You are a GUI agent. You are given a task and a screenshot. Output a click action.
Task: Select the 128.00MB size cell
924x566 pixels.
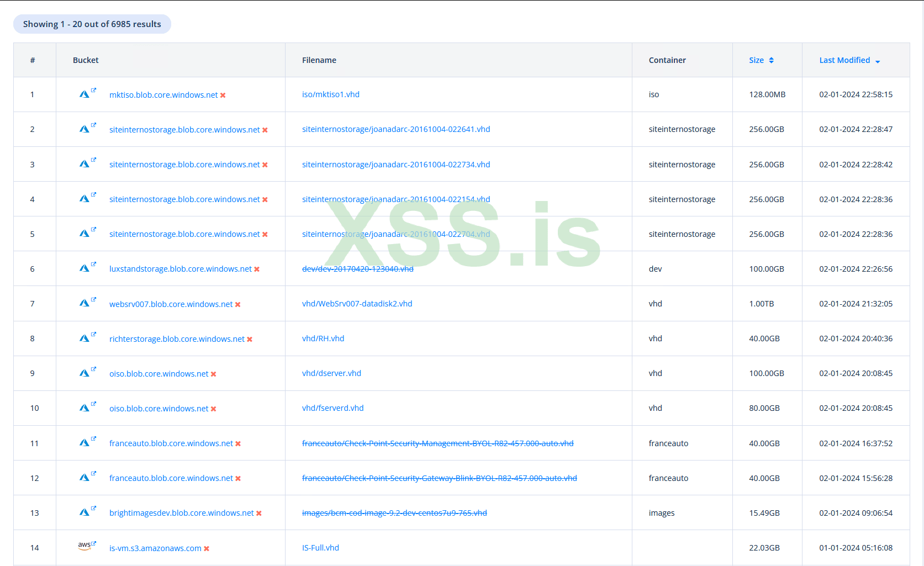tap(767, 94)
